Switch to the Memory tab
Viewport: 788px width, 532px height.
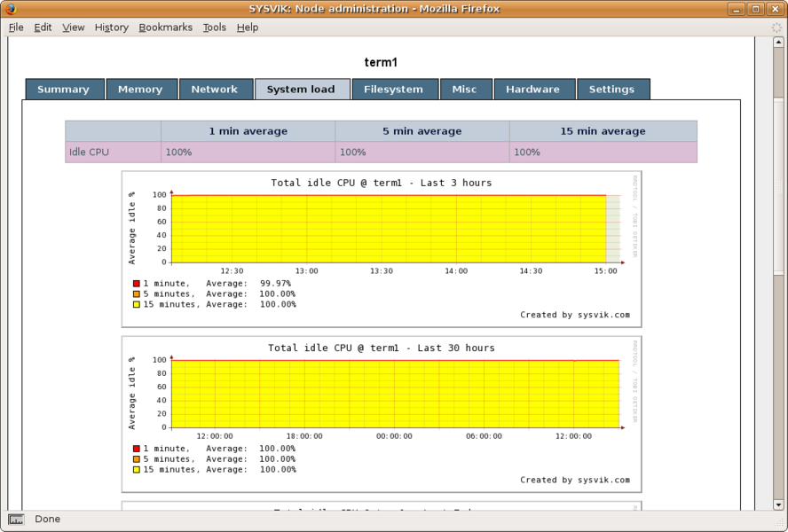click(x=142, y=89)
